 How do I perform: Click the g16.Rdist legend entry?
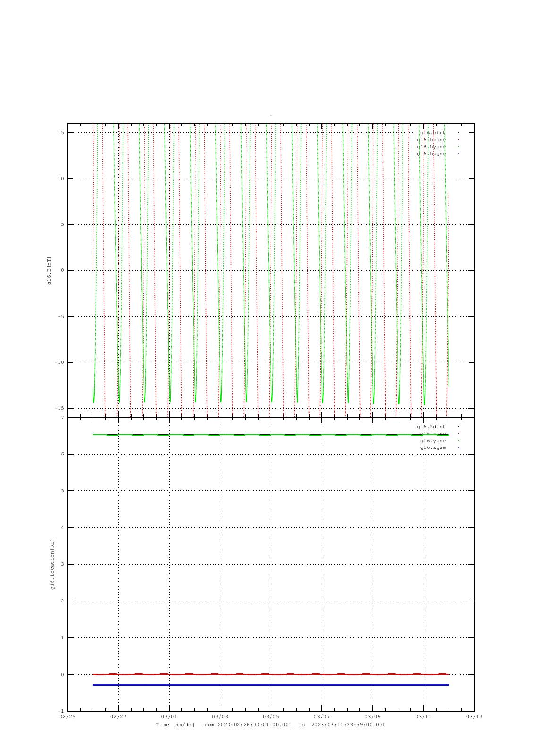tap(431, 427)
